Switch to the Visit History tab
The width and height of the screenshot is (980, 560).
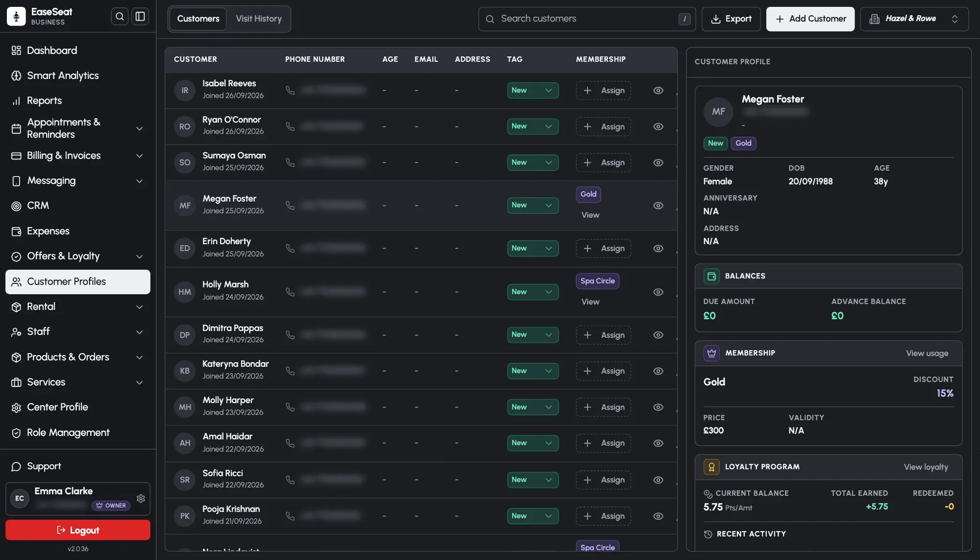(x=259, y=19)
